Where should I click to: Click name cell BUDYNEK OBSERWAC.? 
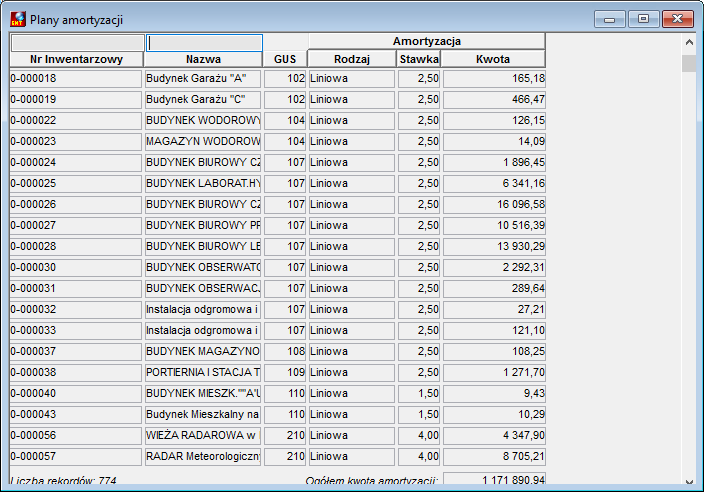(x=203, y=289)
